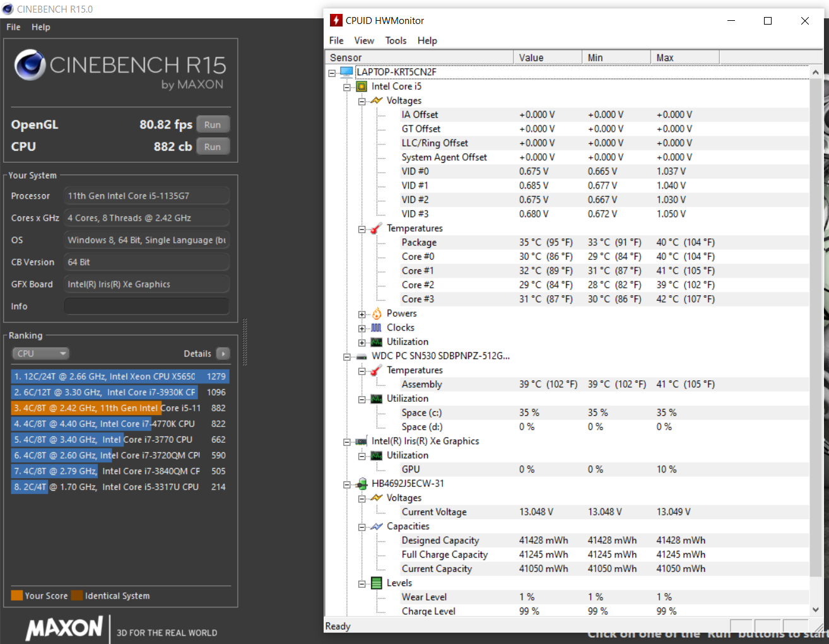Open the Cinebench Help menu

41,27
